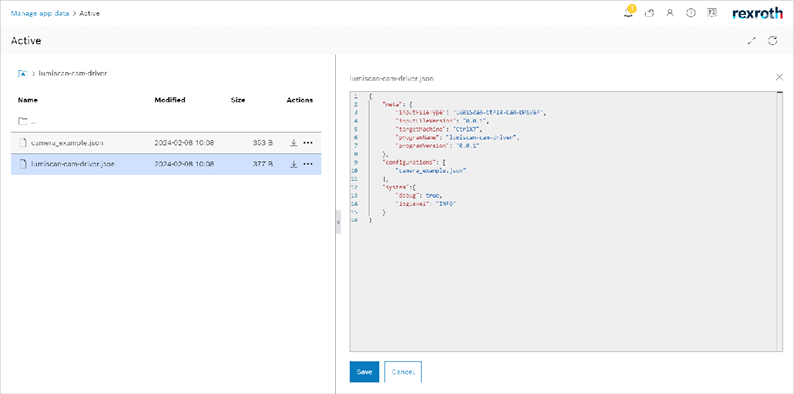Screen dimensions: 794x394
Task: Click the Actions column header
Action: tap(300, 100)
